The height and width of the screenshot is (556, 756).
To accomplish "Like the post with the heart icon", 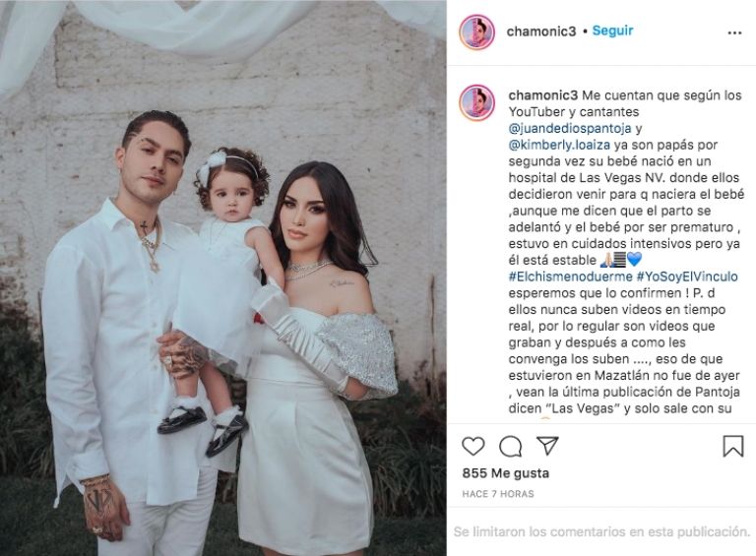I will (472, 447).
